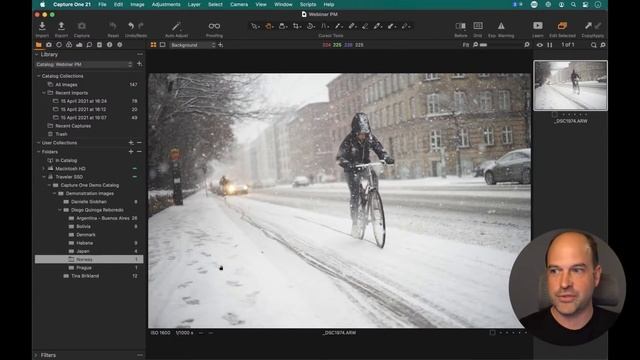
Task: Select the orange pan cursor tool
Action: (269, 26)
